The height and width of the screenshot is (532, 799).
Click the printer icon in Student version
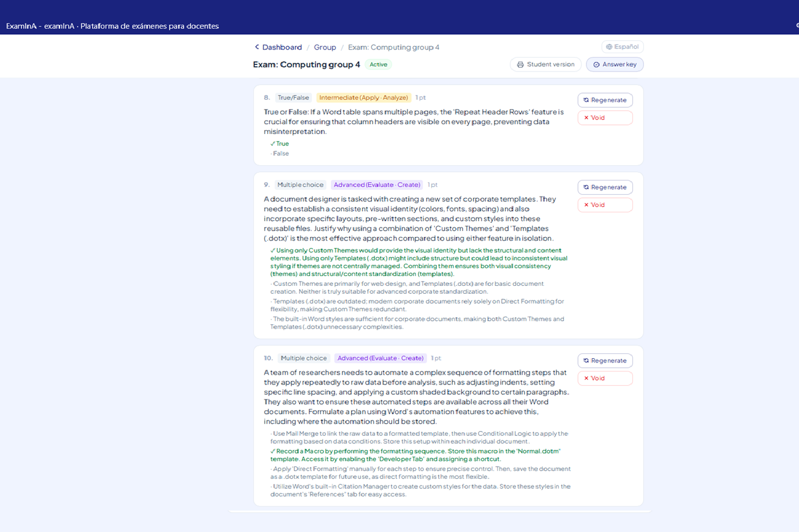point(520,64)
